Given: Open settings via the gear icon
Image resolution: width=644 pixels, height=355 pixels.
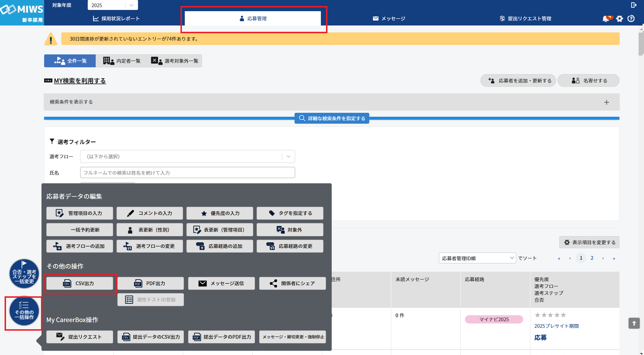Looking at the screenshot, I should (x=619, y=19).
